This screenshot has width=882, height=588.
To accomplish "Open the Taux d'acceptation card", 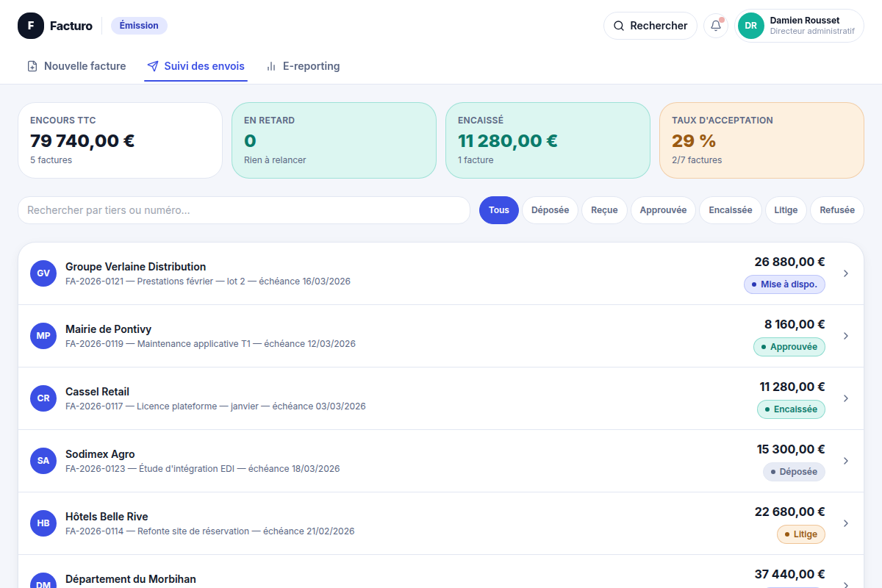I will [x=761, y=140].
